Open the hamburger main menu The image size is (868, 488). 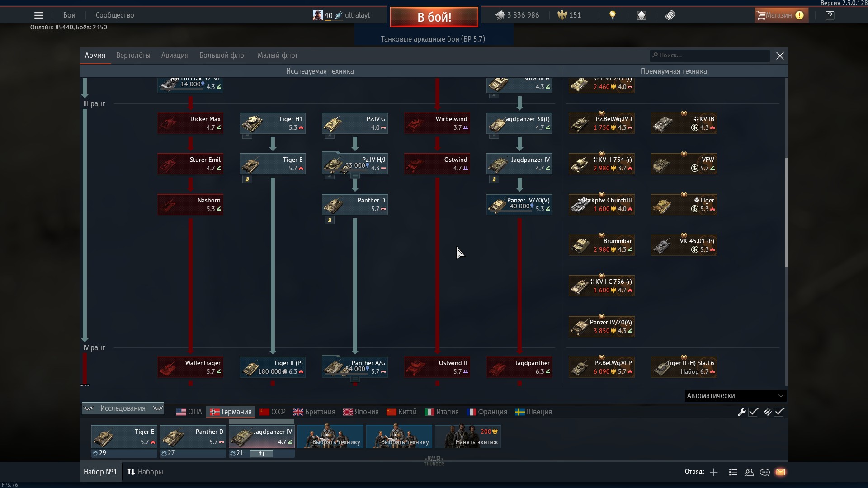(x=39, y=15)
